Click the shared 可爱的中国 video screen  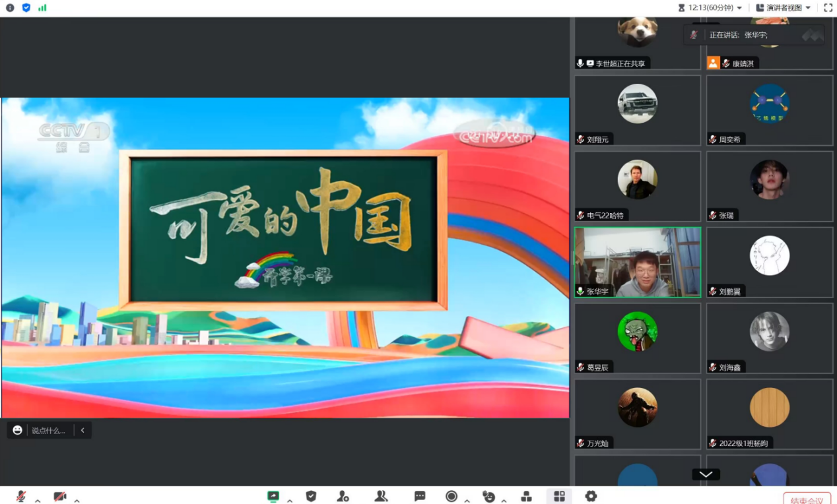click(285, 258)
